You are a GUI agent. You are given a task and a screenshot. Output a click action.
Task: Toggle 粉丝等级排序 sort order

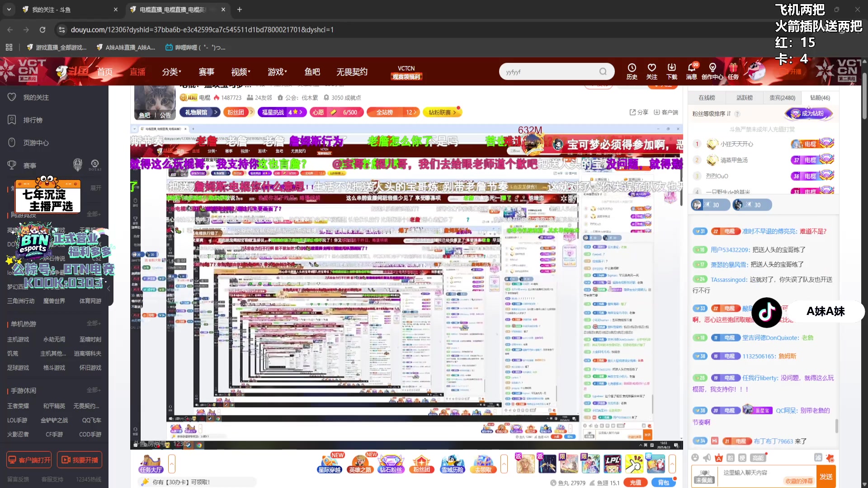(711, 114)
